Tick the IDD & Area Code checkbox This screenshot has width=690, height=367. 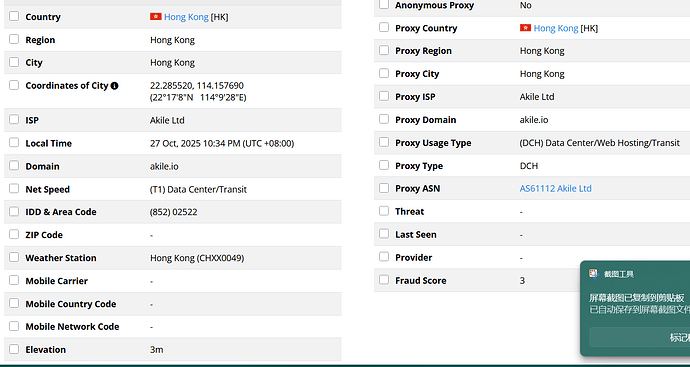pyautogui.click(x=14, y=211)
